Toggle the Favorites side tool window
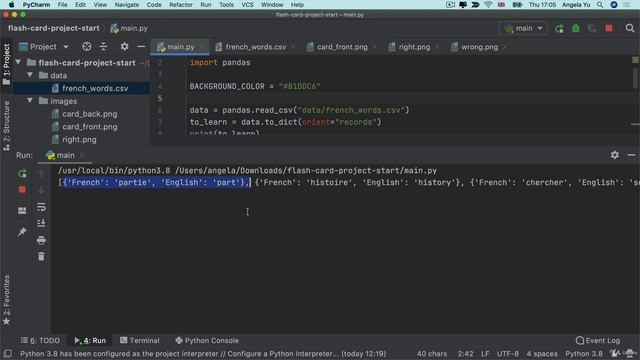 pyautogui.click(x=6, y=300)
